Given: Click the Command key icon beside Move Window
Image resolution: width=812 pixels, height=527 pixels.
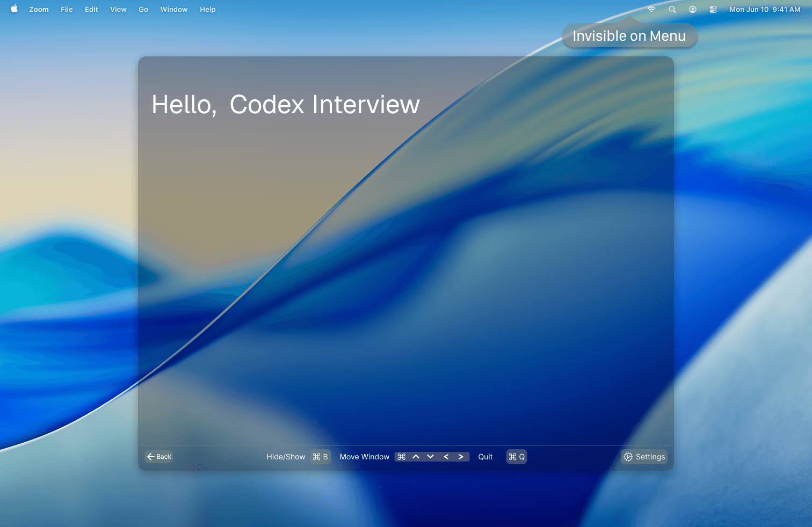Looking at the screenshot, I should pos(401,456).
